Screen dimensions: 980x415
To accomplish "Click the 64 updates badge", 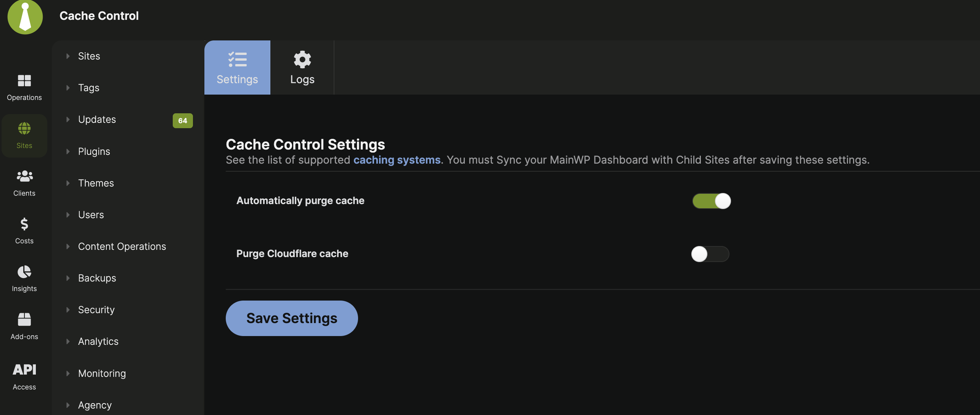I will click(183, 121).
